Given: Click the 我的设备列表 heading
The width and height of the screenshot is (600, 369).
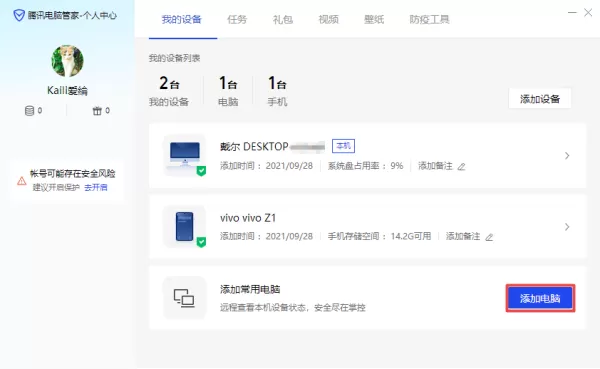Looking at the screenshot, I should [x=174, y=58].
